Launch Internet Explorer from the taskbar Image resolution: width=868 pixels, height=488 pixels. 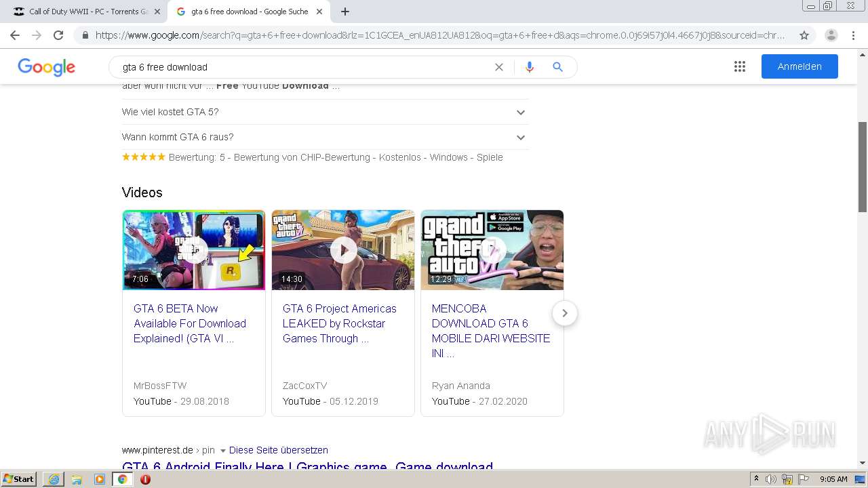[54, 479]
